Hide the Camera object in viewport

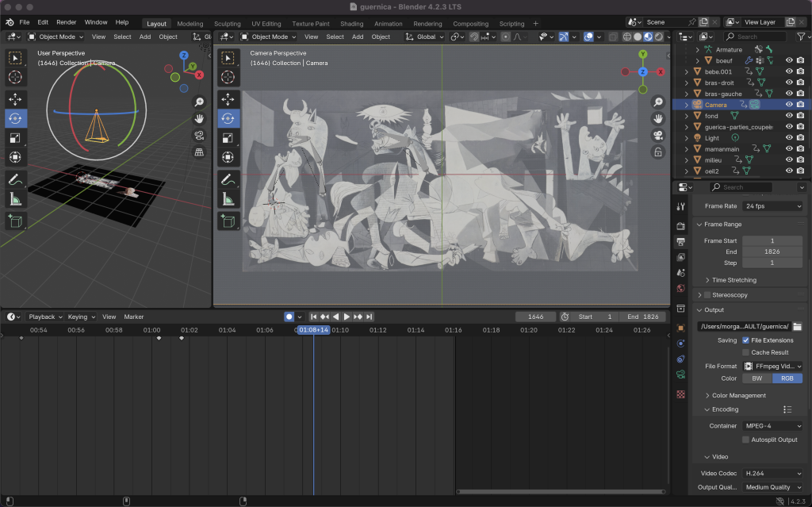789,105
